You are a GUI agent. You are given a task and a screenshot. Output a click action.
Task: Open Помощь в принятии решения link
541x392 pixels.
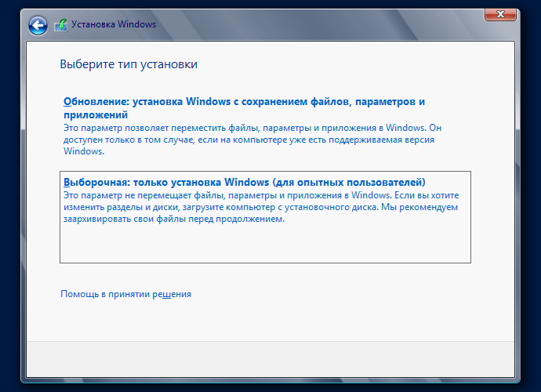[125, 294]
